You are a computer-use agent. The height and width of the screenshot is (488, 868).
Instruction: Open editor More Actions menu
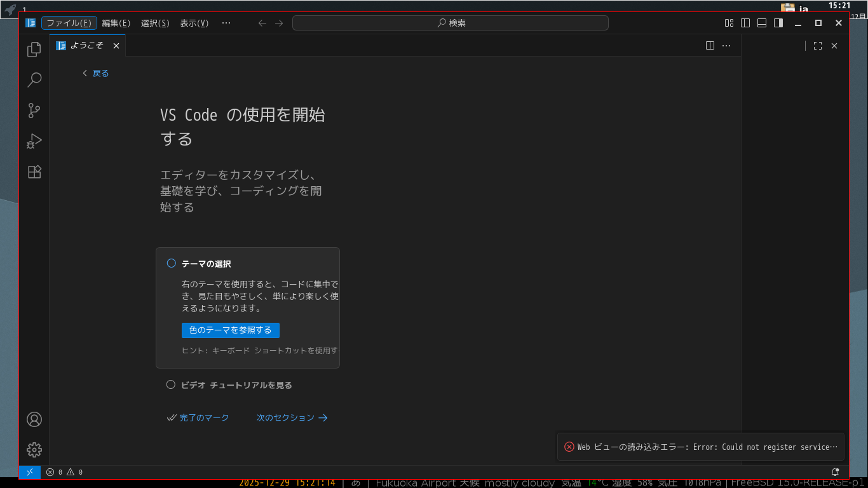[x=726, y=46]
